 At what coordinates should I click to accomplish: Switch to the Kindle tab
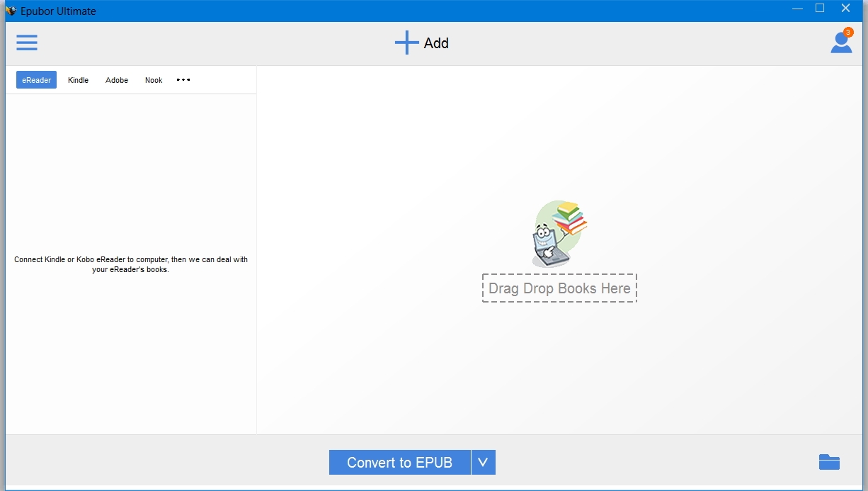(x=78, y=80)
